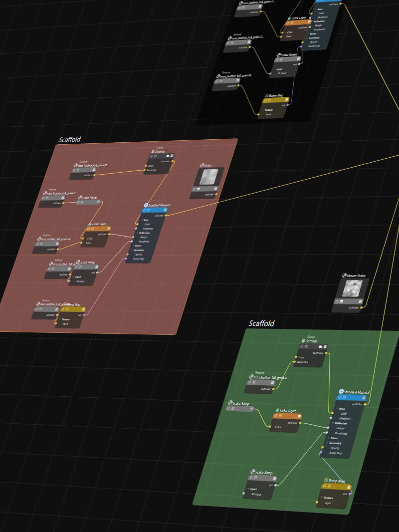399x532 pixels.
Task: Open menu on top dark group Bump Map header
Action: [x=286, y=100]
